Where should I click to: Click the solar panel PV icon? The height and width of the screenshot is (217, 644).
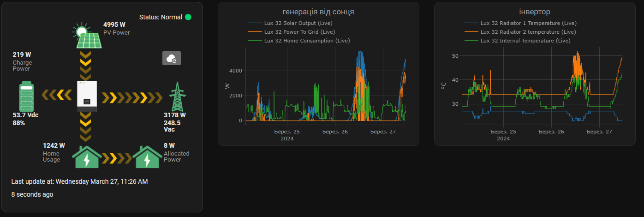[87, 36]
